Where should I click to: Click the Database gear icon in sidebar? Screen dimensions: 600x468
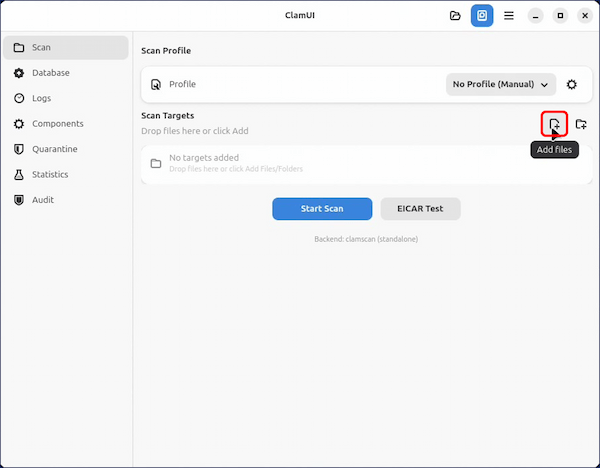click(19, 73)
